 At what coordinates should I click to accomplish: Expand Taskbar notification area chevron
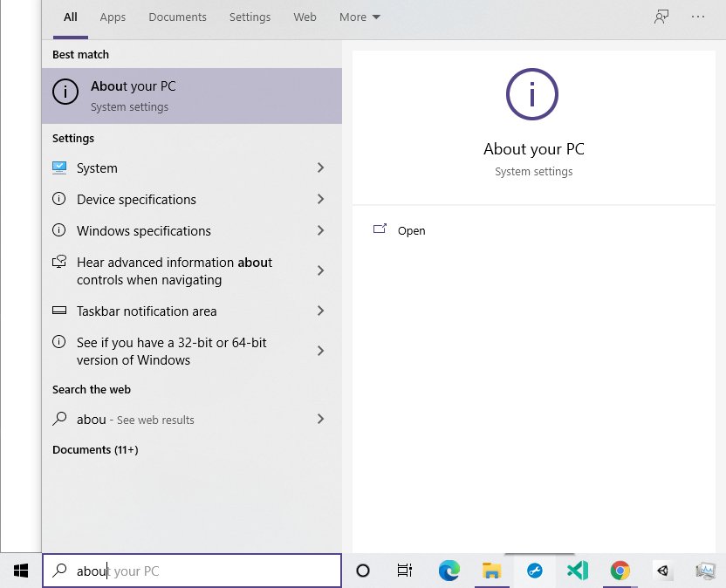pos(320,311)
